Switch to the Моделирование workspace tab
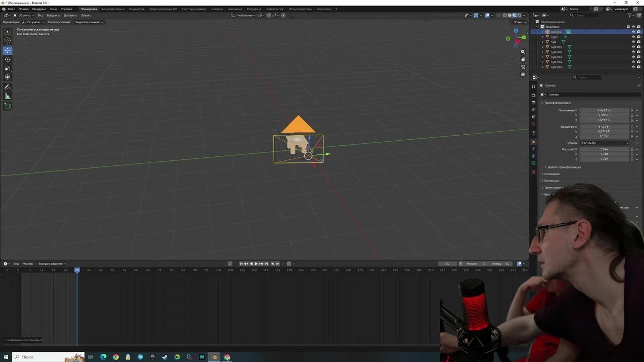The width and height of the screenshot is (644, 362). pos(113,9)
